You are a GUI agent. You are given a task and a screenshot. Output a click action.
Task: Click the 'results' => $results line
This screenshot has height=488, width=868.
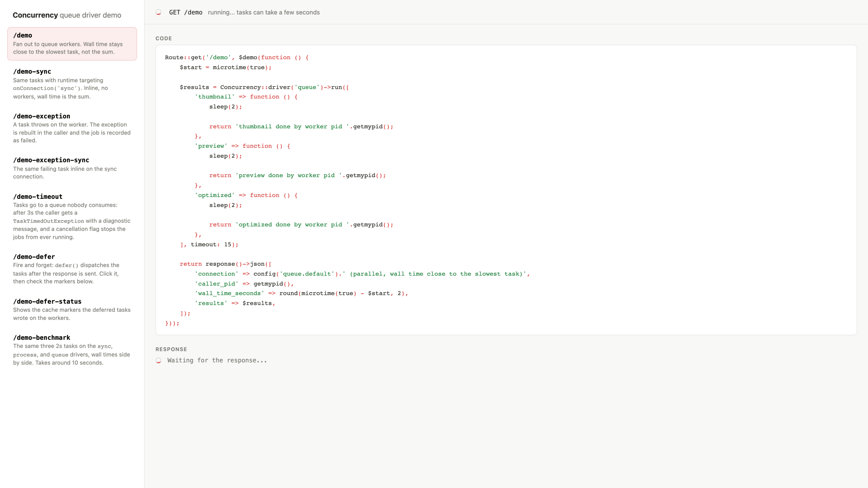235,303
